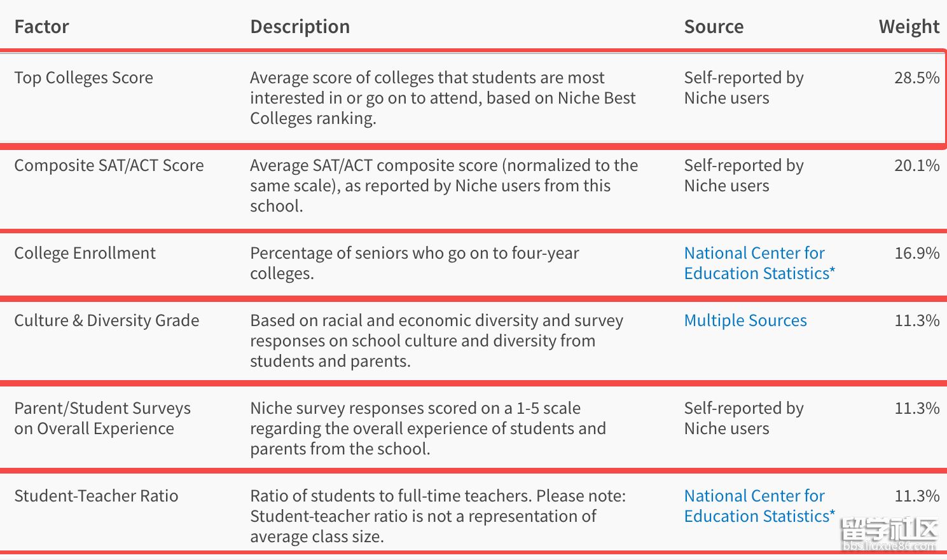Image resolution: width=947 pixels, height=560 pixels.
Task: Open the National Center link for Student-Teacher Ratio
Action: click(x=759, y=506)
